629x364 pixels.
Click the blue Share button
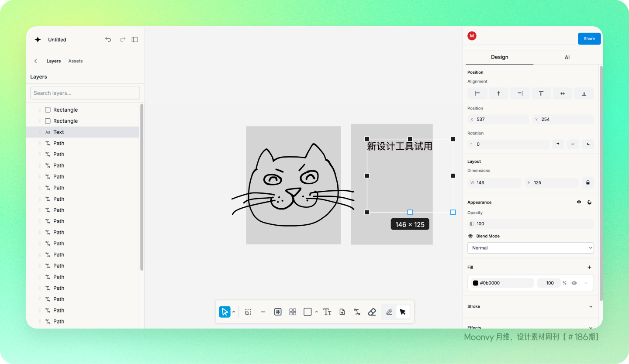(589, 38)
